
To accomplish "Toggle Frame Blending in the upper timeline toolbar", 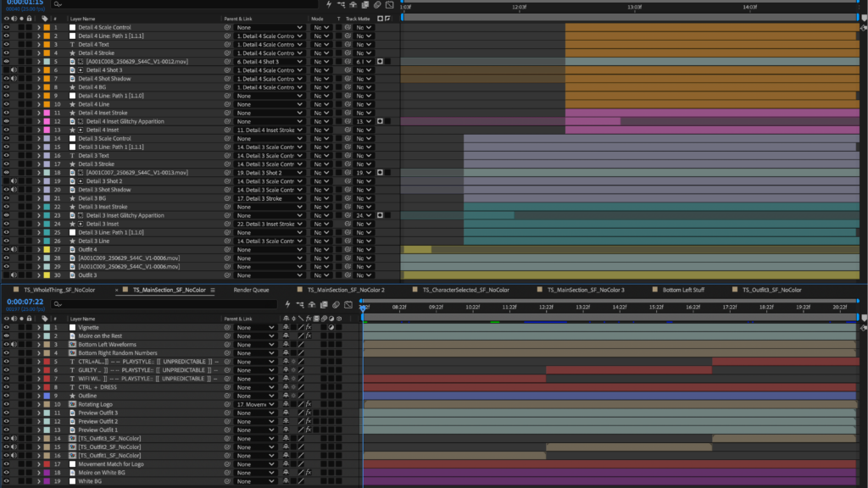I will pyautogui.click(x=365, y=4).
